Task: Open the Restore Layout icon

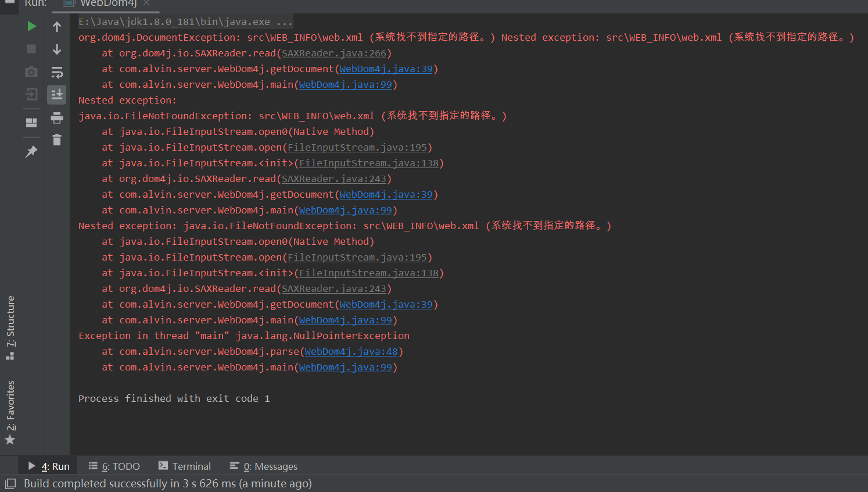Action: (31, 122)
